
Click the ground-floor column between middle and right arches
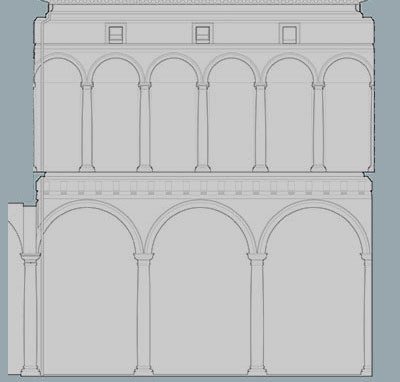point(257,314)
